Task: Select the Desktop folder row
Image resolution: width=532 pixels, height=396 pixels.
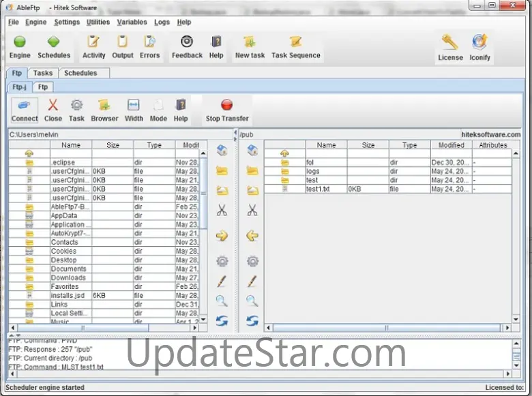Action: tap(104, 260)
